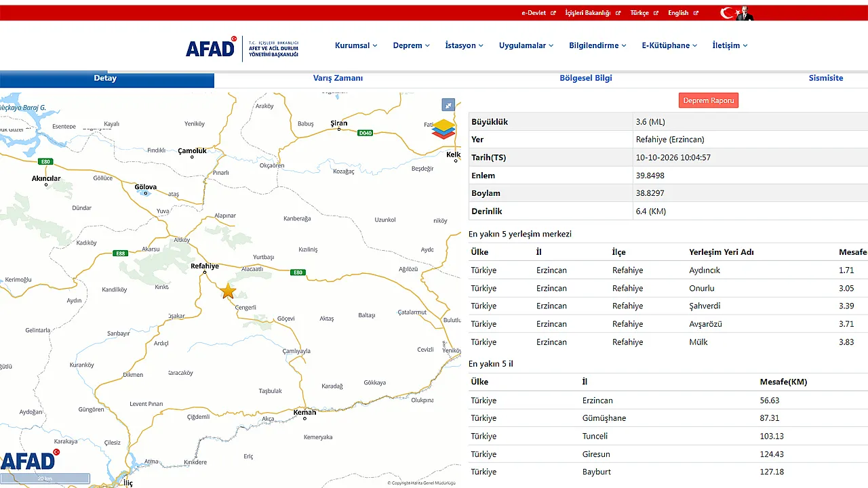868x488 pixels.
Task: Click the fullscreen map expand icon
Action: click(x=448, y=104)
